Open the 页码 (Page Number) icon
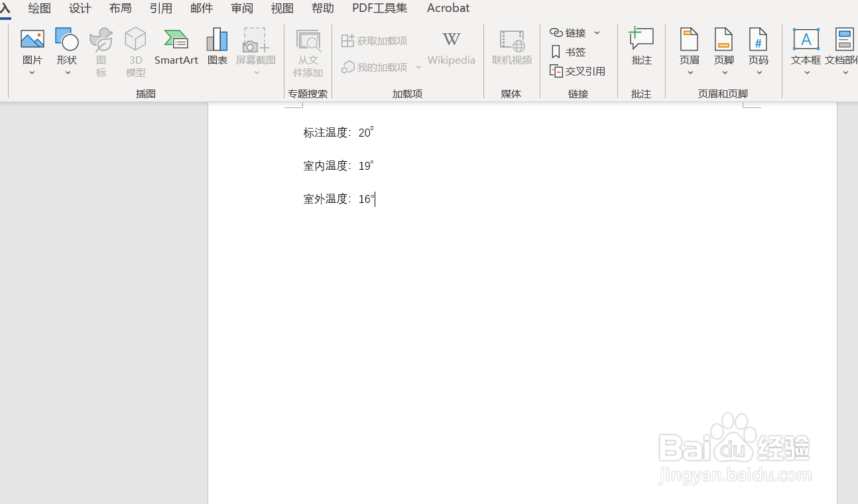The image size is (858, 504). click(x=759, y=39)
